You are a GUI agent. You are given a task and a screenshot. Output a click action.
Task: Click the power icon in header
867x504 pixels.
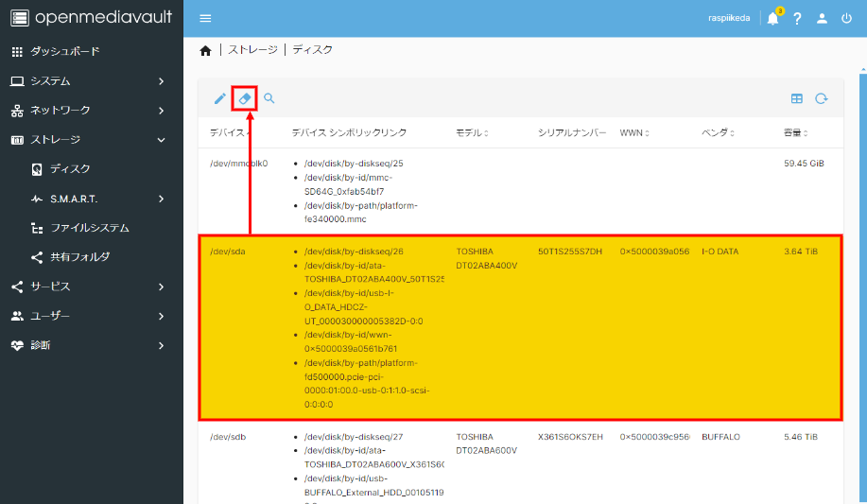[846, 18]
